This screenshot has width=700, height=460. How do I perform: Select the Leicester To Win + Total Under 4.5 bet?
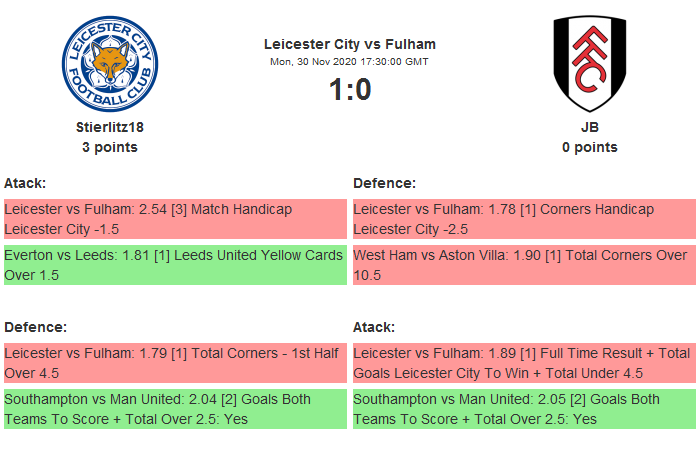(524, 363)
